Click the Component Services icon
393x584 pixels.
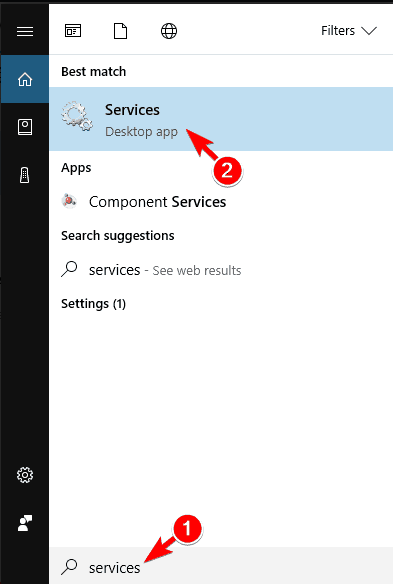[x=69, y=201]
